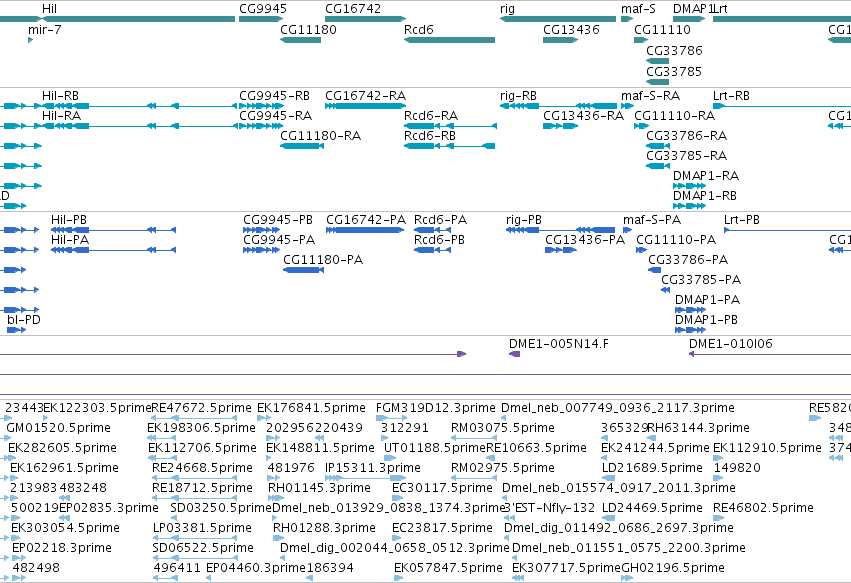
Task: Select the CG11180-RA transcript label
Action: [x=320, y=136]
